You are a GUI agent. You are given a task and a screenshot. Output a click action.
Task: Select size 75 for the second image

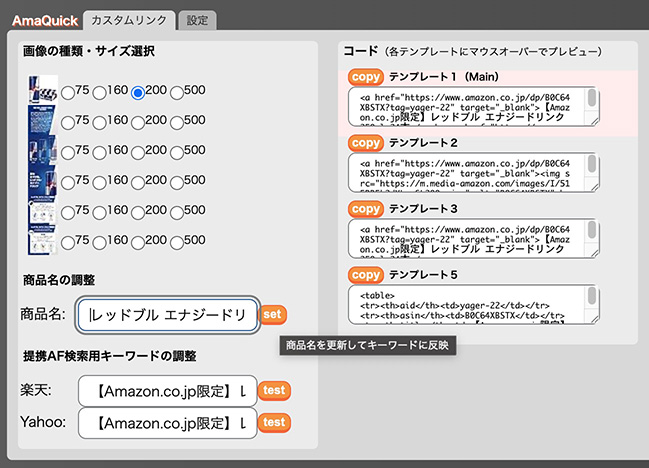click(x=68, y=123)
